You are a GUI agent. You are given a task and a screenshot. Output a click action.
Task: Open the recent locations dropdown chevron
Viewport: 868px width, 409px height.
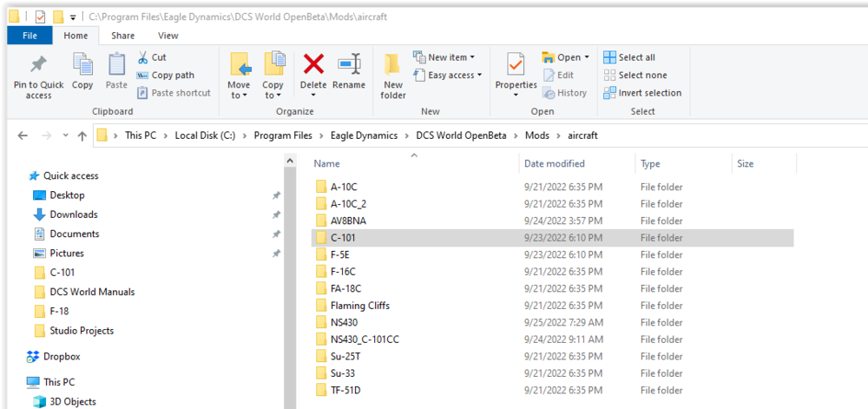65,135
